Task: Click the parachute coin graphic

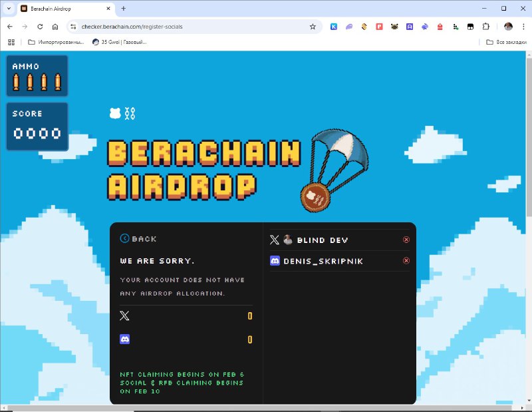Action: click(x=334, y=170)
